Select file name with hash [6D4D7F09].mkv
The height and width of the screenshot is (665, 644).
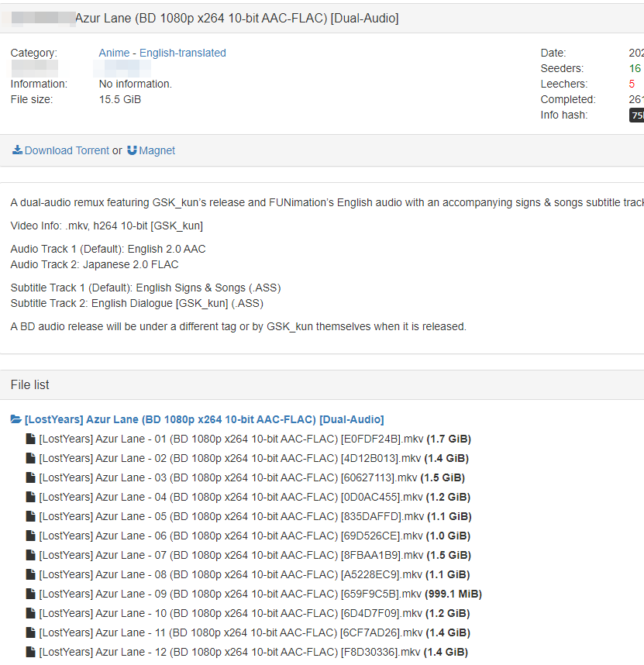coord(231,614)
